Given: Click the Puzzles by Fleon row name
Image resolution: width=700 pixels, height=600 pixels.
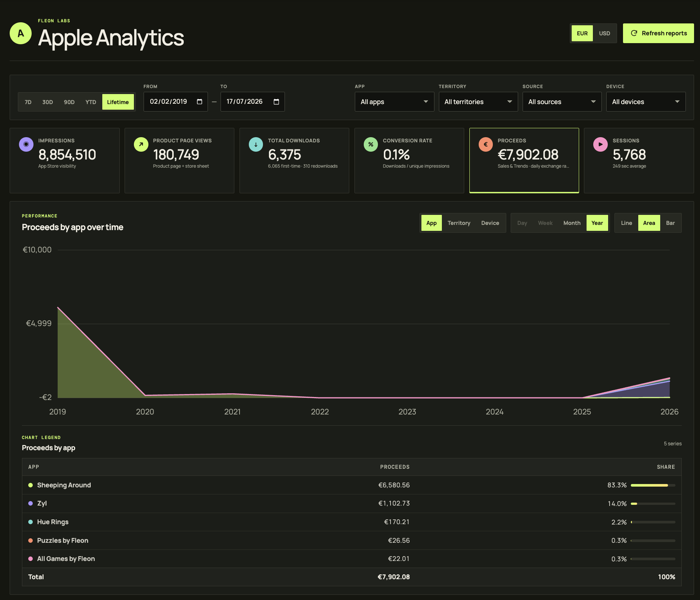Looking at the screenshot, I should 63,541.
